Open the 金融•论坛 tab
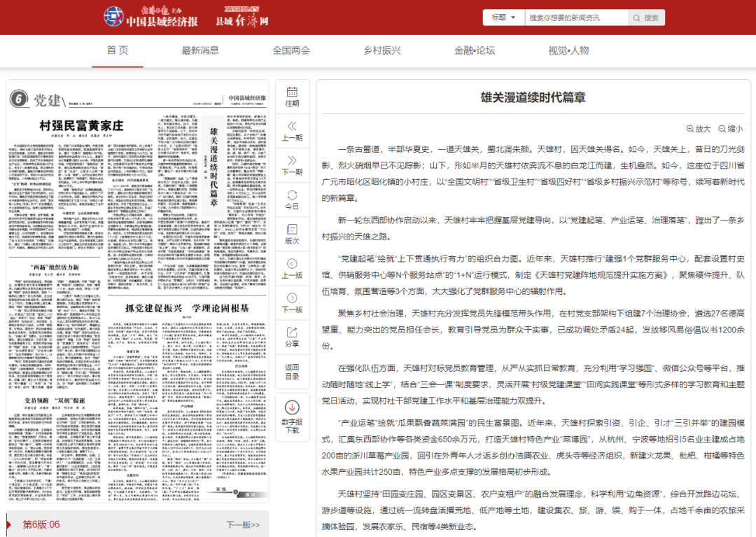This screenshot has height=537, width=756. 475,50
